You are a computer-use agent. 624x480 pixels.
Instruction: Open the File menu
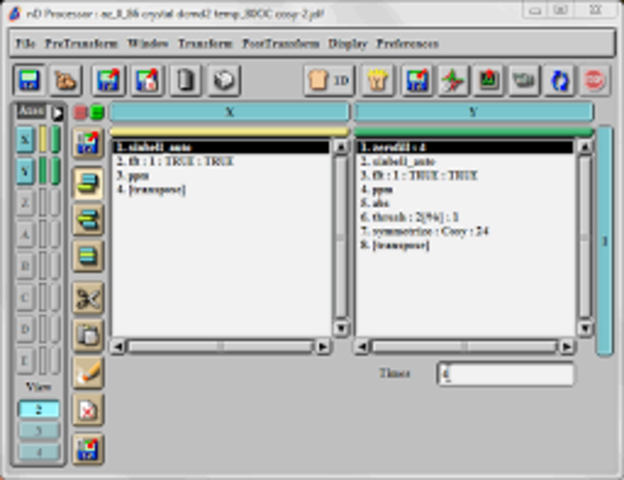tap(25, 43)
